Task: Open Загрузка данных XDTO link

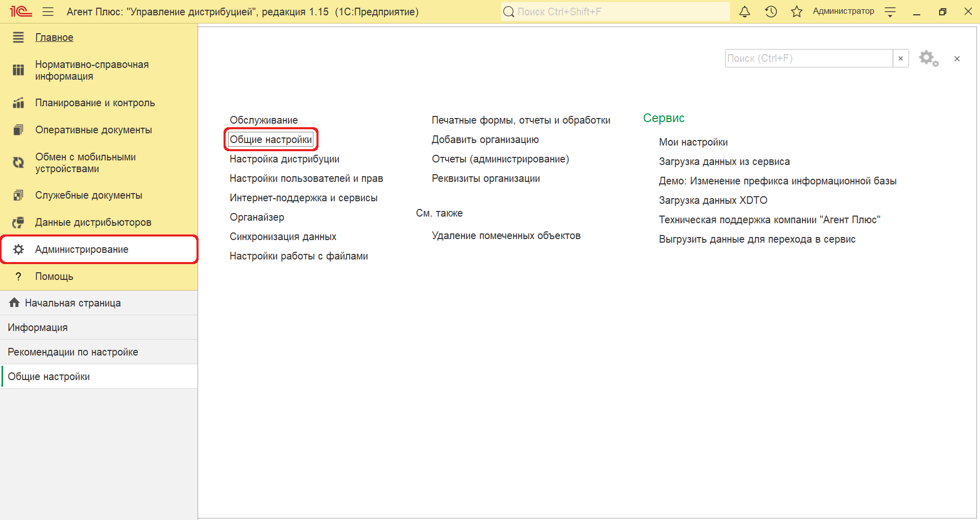Action: [713, 200]
